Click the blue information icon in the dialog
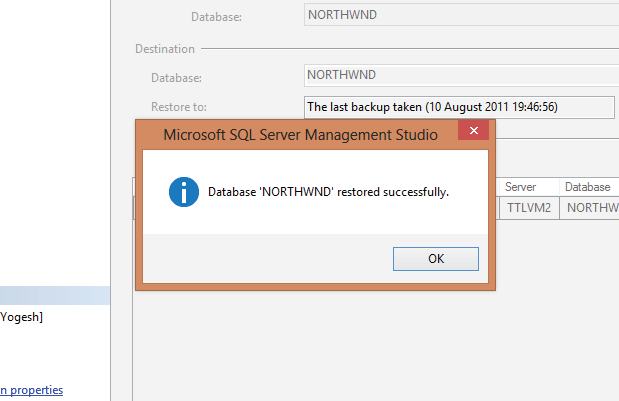Image resolution: width=619 pixels, height=401 pixels. (x=184, y=192)
